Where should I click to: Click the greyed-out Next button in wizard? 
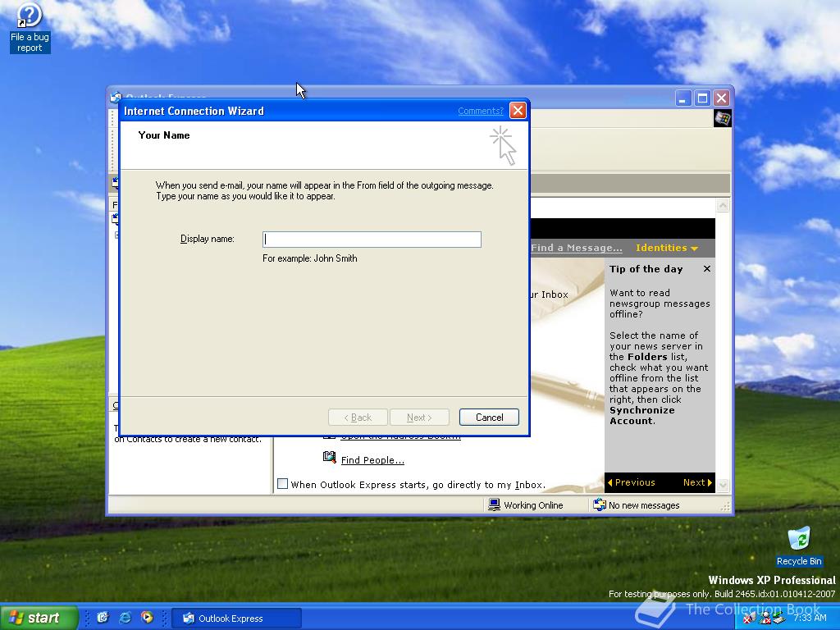[x=419, y=418]
